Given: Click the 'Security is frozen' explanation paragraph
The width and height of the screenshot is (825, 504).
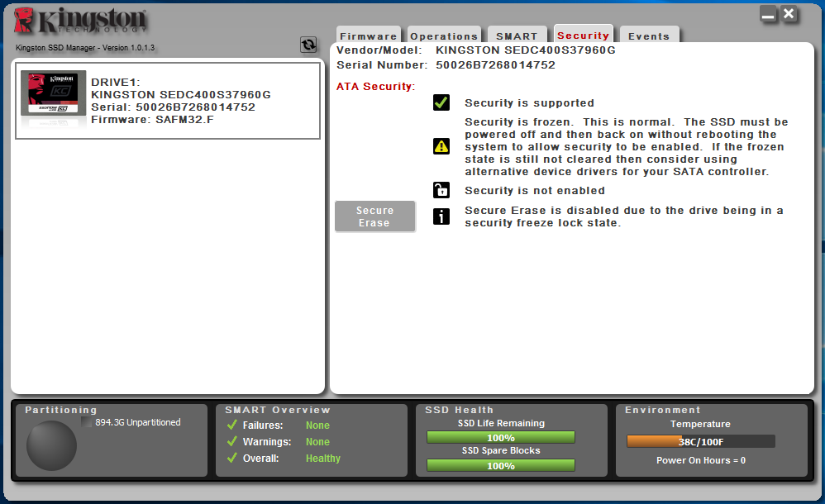Looking at the screenshot, I should coord(626,147).
